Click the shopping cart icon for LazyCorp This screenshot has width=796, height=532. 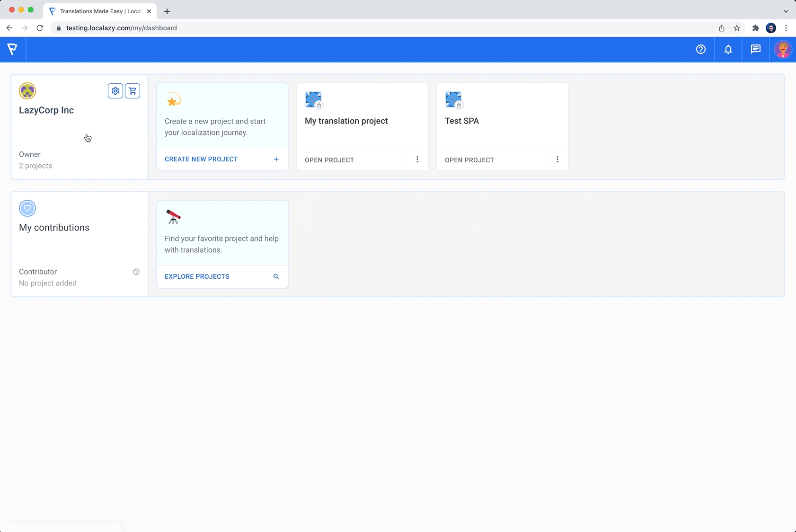pos(133,91)
